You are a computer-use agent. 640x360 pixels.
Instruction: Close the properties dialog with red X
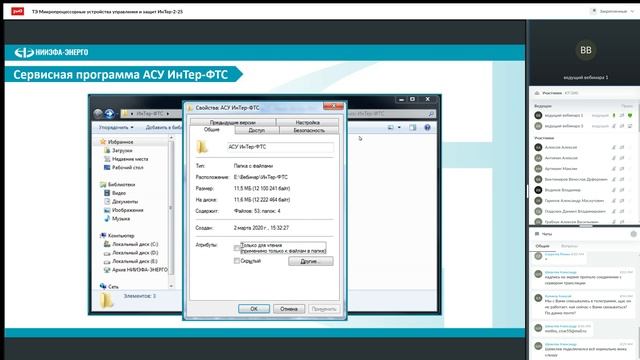(333, 107)
